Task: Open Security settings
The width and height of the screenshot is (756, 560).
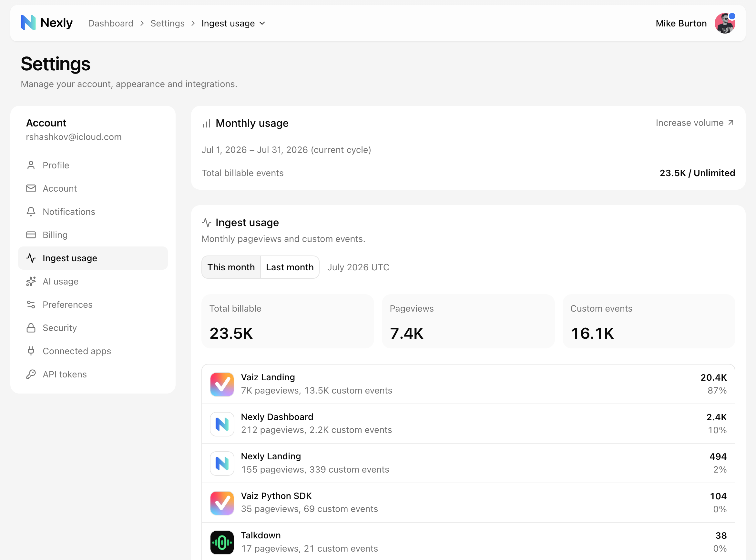Action: pyautogui.click(x=93, y=327)
